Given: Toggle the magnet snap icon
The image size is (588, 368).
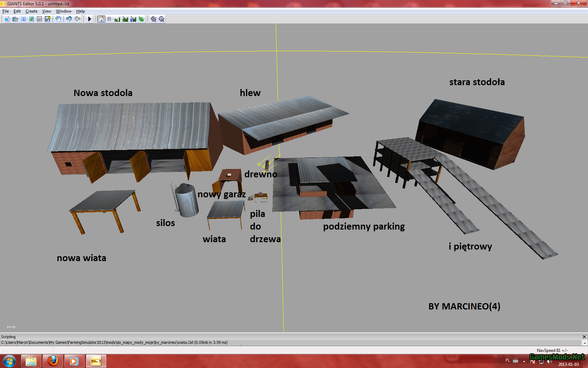Looking at the screenshot, I should click(x=109, y=19).
